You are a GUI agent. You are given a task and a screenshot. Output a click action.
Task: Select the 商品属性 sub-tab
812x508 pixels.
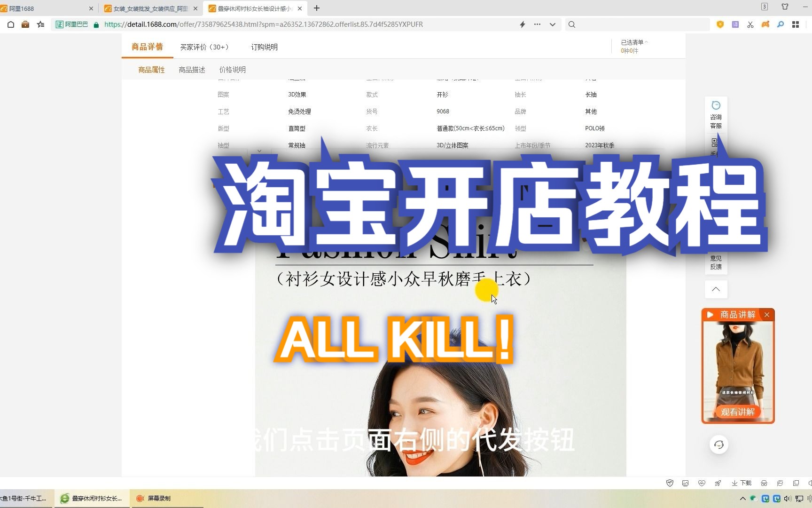(151, 70)
